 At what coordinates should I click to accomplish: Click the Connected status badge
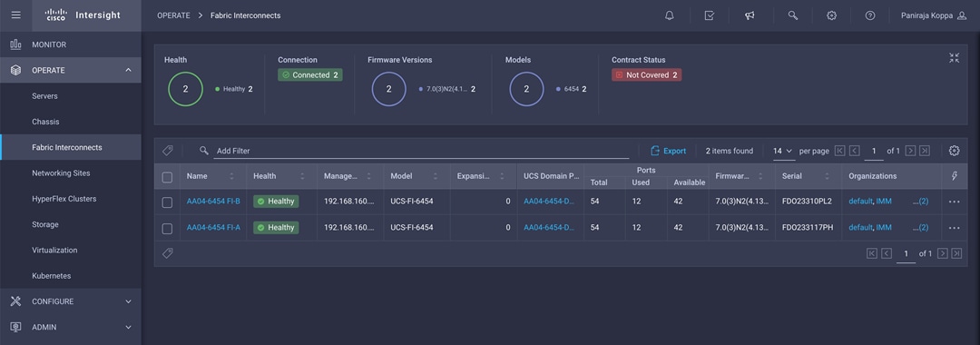pyautogui.click(x=310, y=75)
